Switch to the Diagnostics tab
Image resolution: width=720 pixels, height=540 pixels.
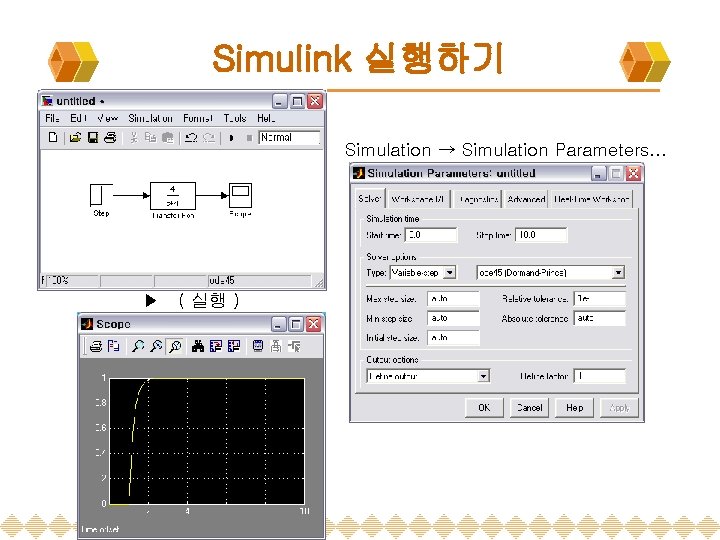point(478,199)
